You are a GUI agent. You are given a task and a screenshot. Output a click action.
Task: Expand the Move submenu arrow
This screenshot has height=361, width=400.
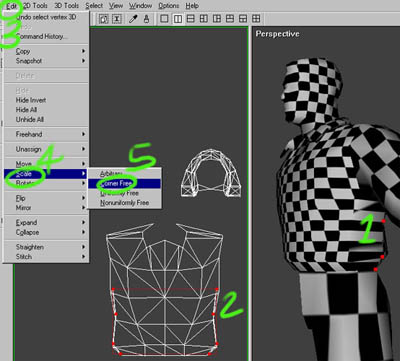point(83,164)
